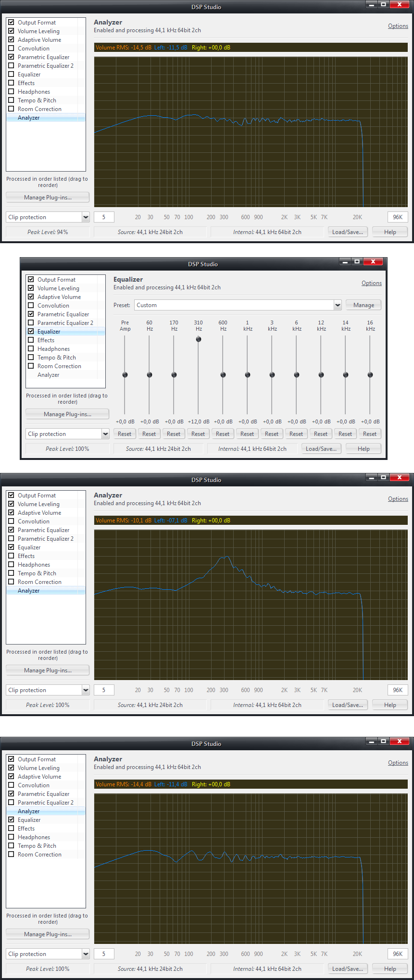Toggle Headphones checkbox in the Equalizer window

pyautogui.click(x=31, y=349)
